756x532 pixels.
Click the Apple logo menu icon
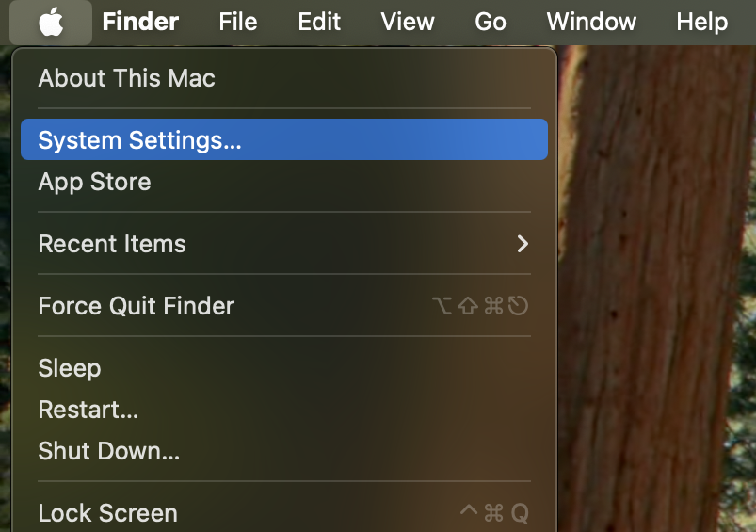tap(51, 22)
